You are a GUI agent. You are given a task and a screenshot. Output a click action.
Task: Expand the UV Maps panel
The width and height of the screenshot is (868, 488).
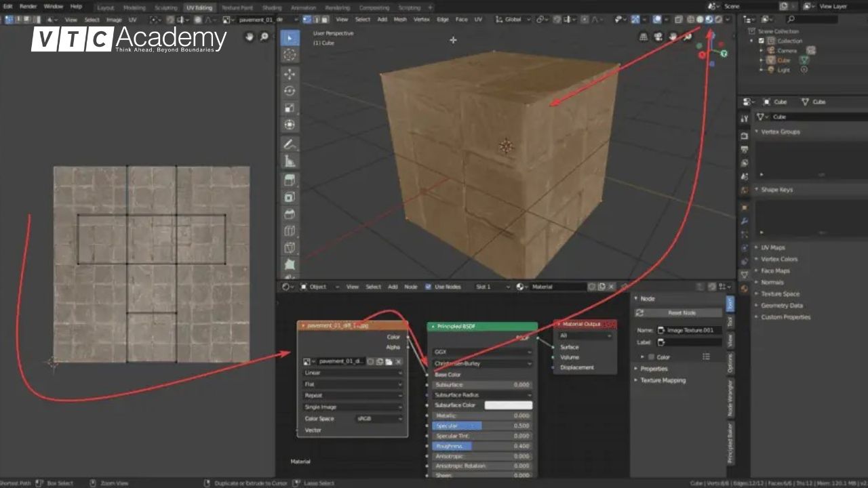(x=772, y=247)
